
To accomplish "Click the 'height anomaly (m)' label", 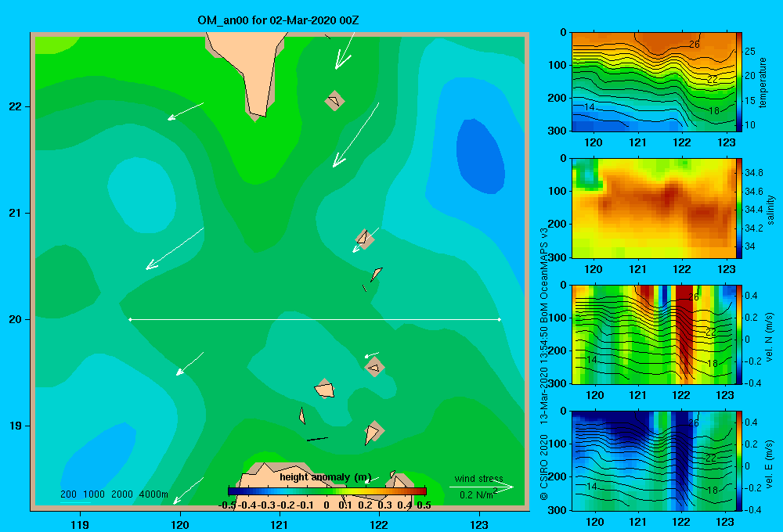I will pos(325,477).
